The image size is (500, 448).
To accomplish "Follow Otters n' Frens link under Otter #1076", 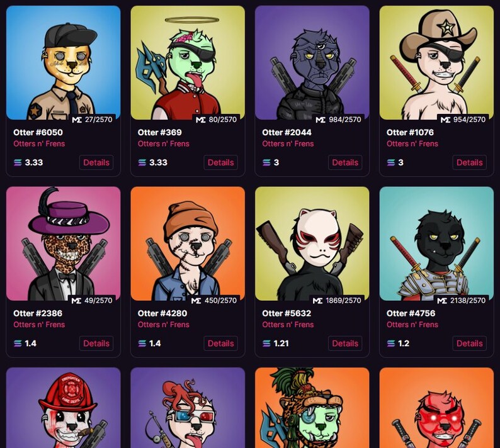I will 412,143.
